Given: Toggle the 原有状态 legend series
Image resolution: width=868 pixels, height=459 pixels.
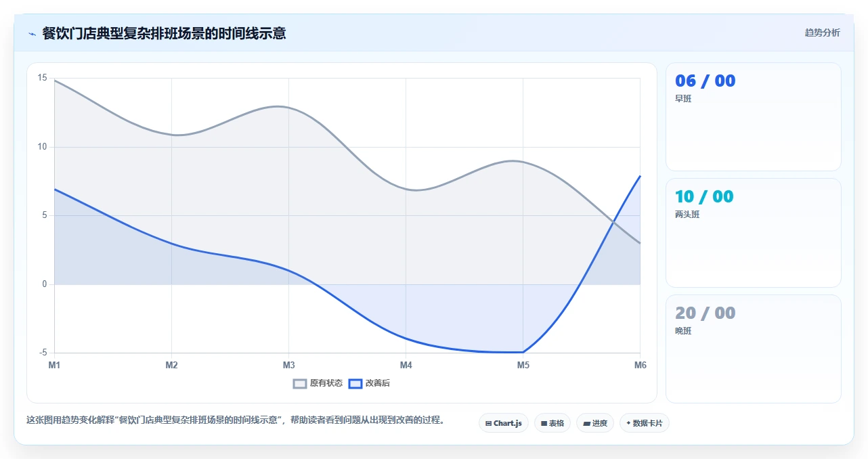Looking at the screenshot, I should coord(318,383).
